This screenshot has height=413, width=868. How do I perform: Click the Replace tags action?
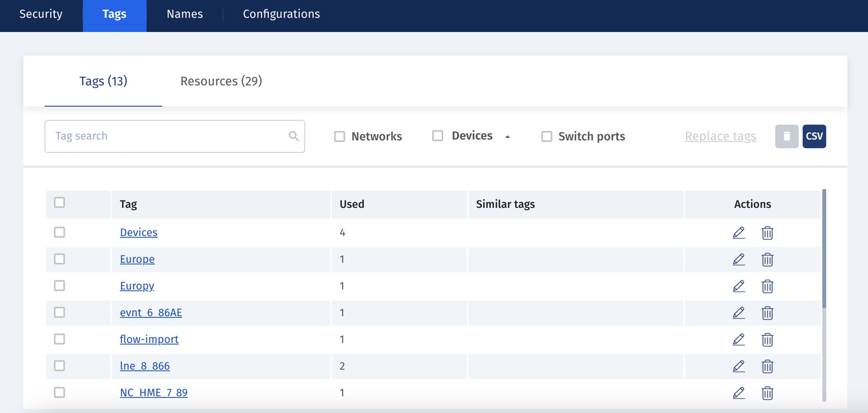(720, 136)
